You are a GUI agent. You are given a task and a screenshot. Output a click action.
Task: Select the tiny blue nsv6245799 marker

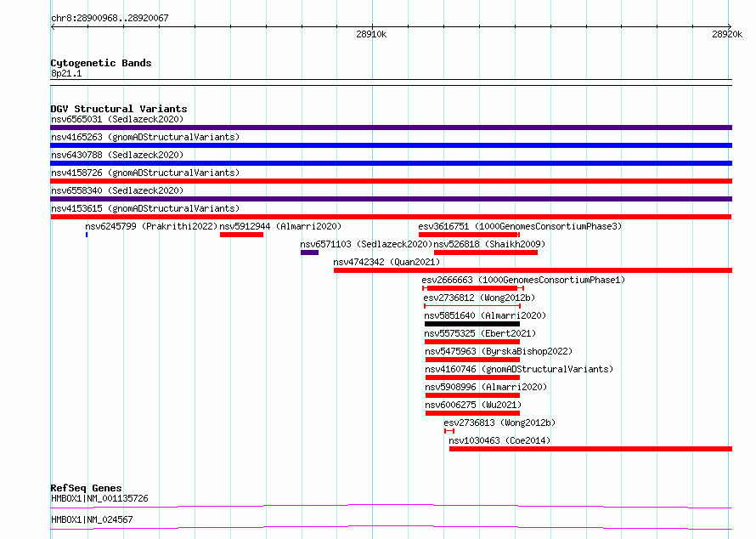click(x=87, y=235)
